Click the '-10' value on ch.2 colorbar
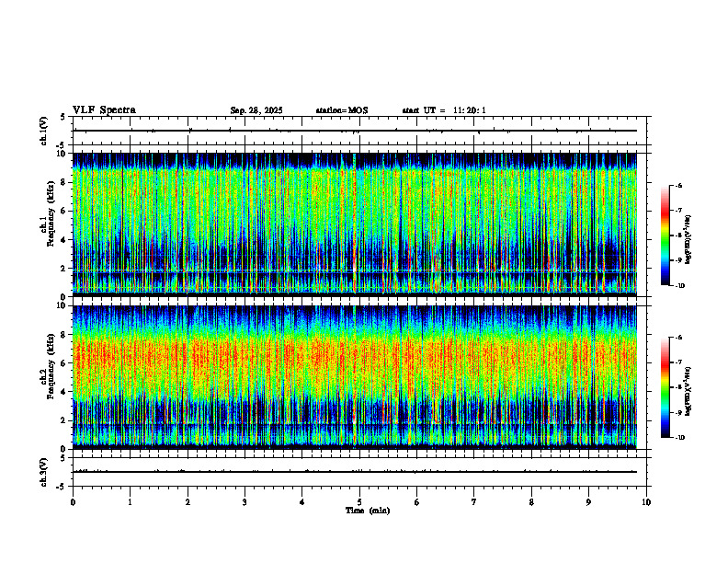 (x=680, y=438)
